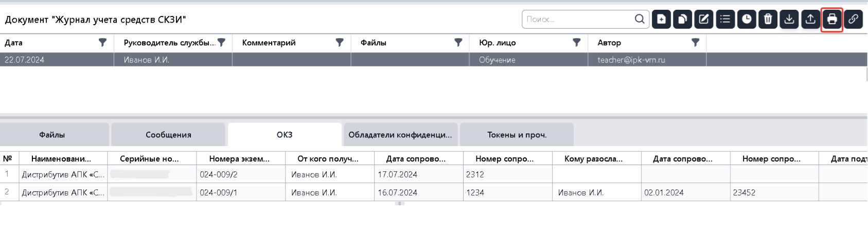The height and width of the screenshot is (233, 868).
Task: Click the list view icon in toolbar
Action: 725,20
